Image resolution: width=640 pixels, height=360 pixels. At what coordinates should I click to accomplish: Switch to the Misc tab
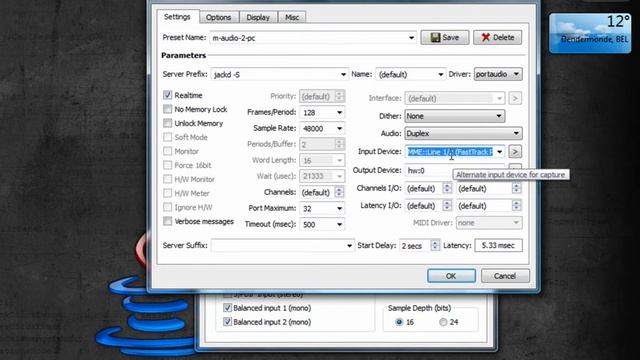point(292,17)
